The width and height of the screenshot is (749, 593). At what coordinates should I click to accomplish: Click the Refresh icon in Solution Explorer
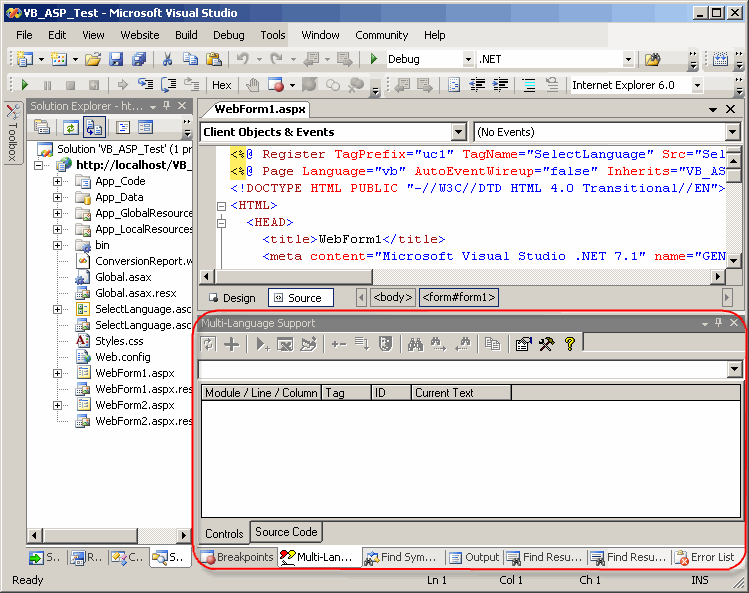(70, 127)
